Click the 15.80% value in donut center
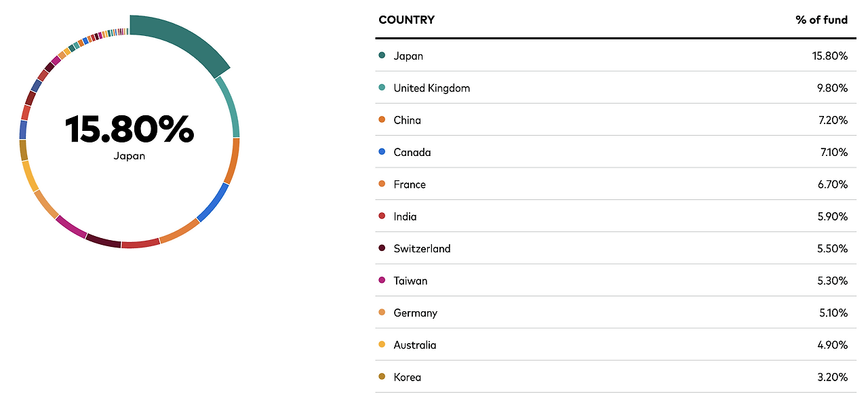Screen dimensions: 868x394 coord(130,130)
